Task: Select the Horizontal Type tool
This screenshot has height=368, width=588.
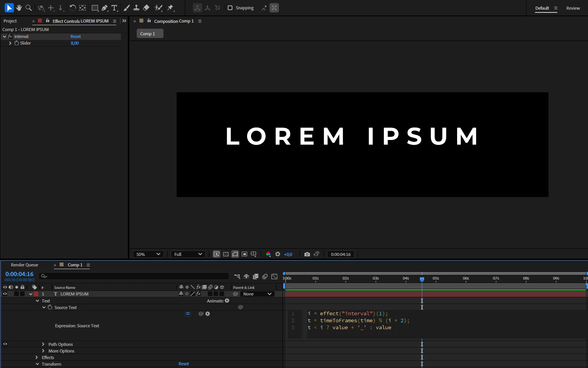Action: click(114, 8)
